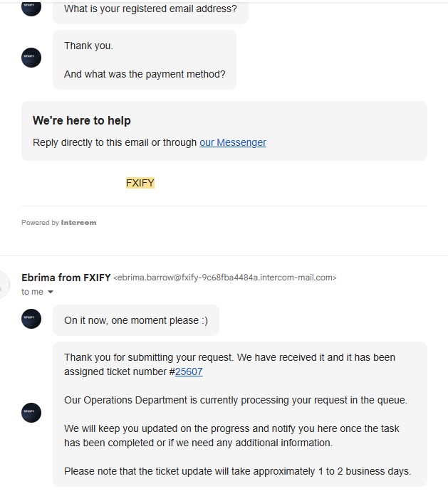Click the highlighted FXIFY text

[140, 183]
